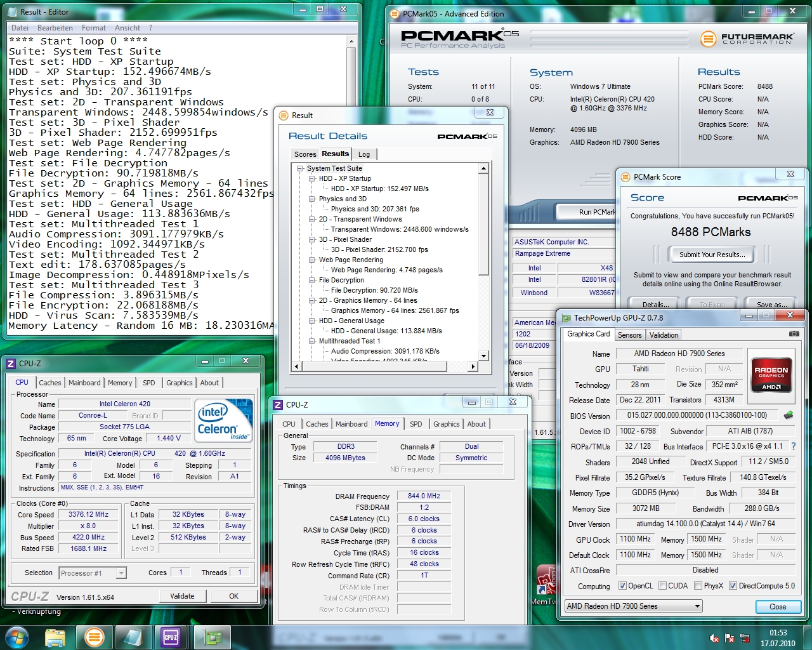The image size is (812, 650).
Task: Click the Details... button in PCMark Score
Action: [x=655, y=304]
